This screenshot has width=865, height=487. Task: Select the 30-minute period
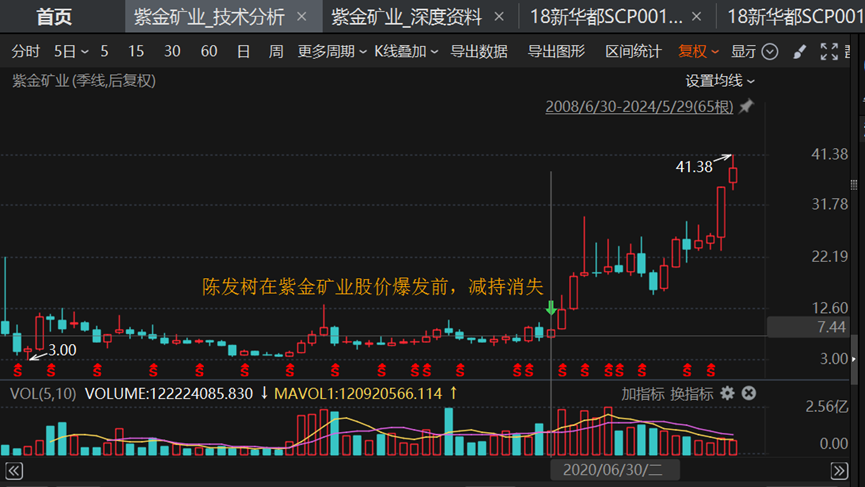click(172, 51)
